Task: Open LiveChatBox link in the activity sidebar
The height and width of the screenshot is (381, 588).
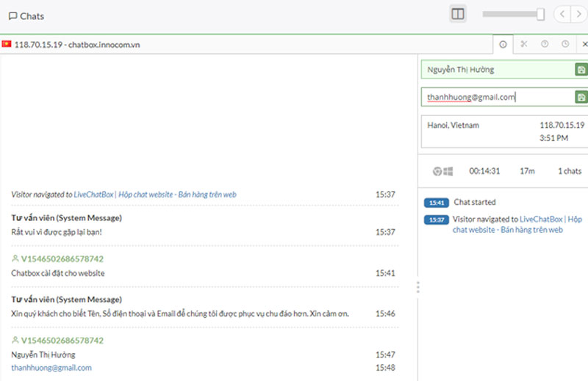Action: pyautogui.click(x=517, y=225)
